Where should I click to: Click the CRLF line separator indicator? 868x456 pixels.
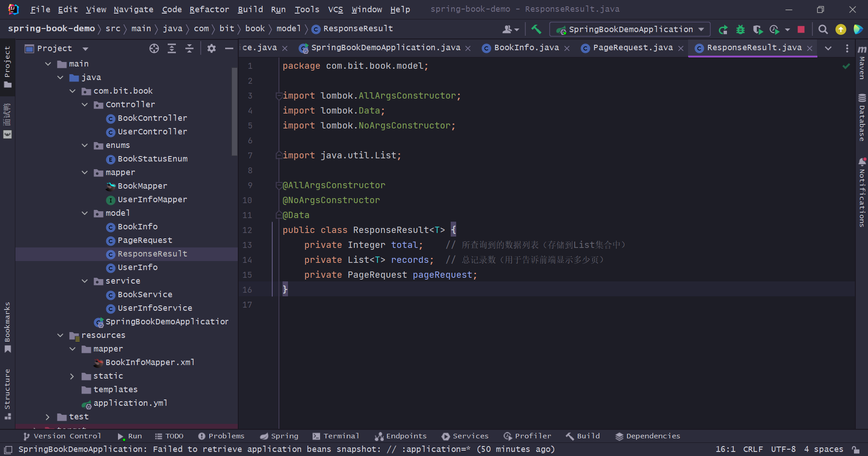point(753,450)
